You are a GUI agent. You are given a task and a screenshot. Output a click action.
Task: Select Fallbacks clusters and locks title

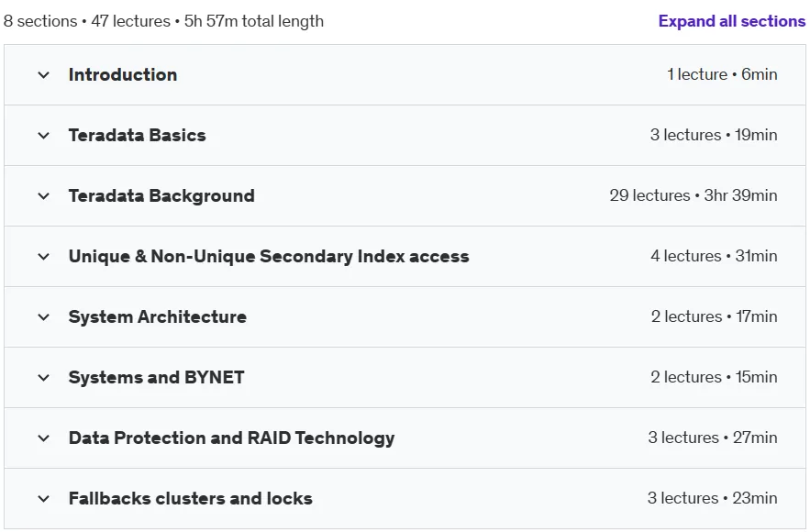[191, 498]
